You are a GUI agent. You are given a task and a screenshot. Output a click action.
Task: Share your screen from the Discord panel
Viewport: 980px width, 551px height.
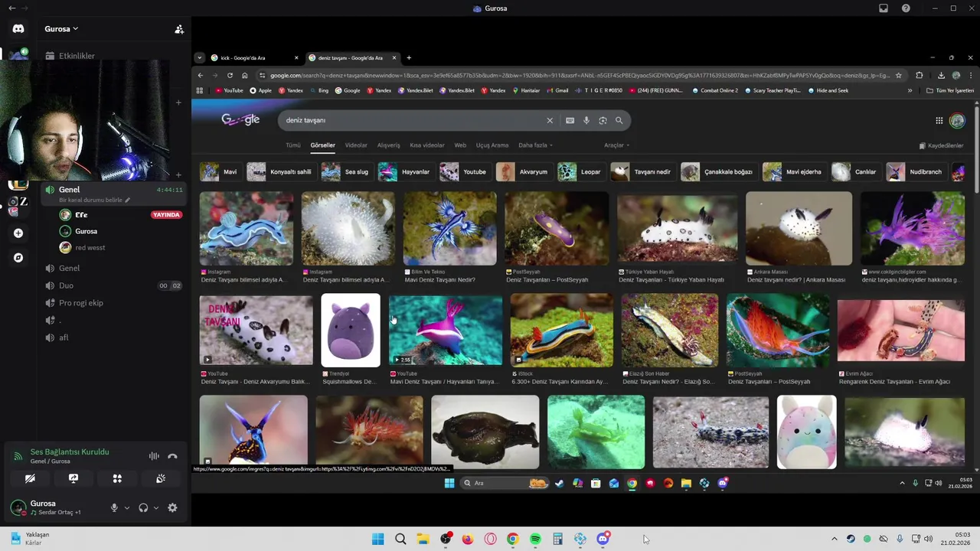click(x=73, y=478)
